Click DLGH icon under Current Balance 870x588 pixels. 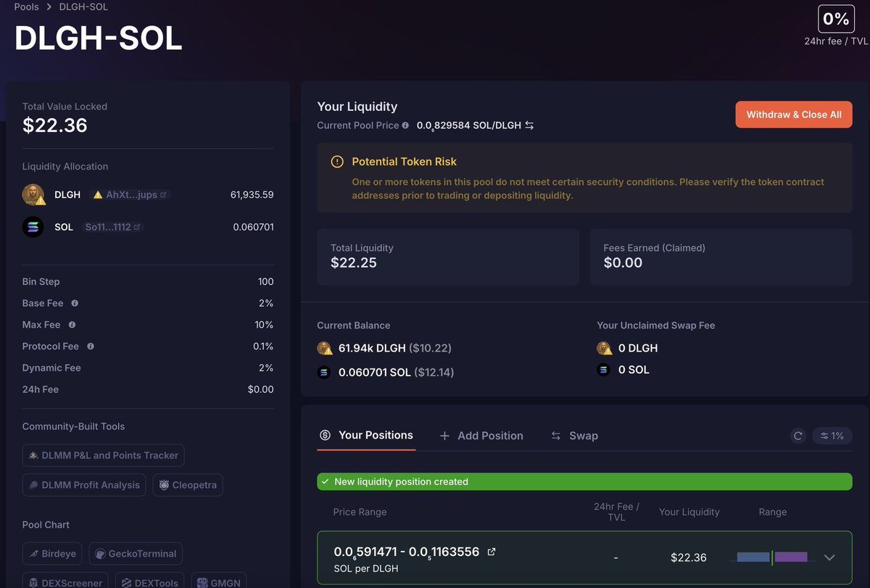(x=325, y=348)
